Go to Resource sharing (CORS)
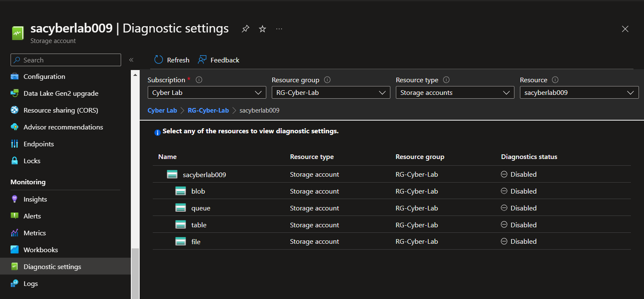Screen dimensions: 644x299 66,110
